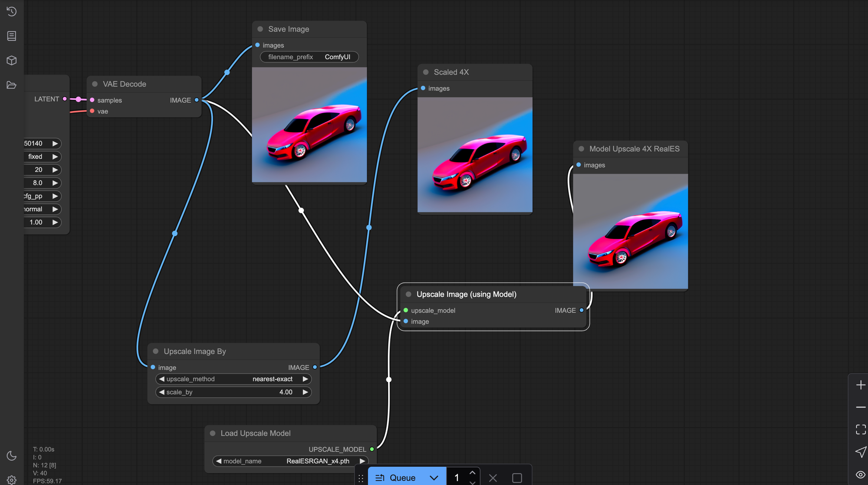
Task: Open the queue history sidebar icon
Action: tap(12, 11)
